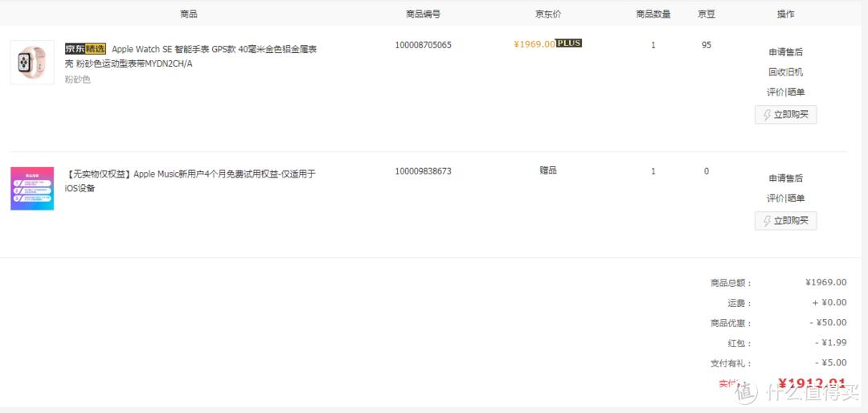Click the 商品优惠 label

coord(731,323)
